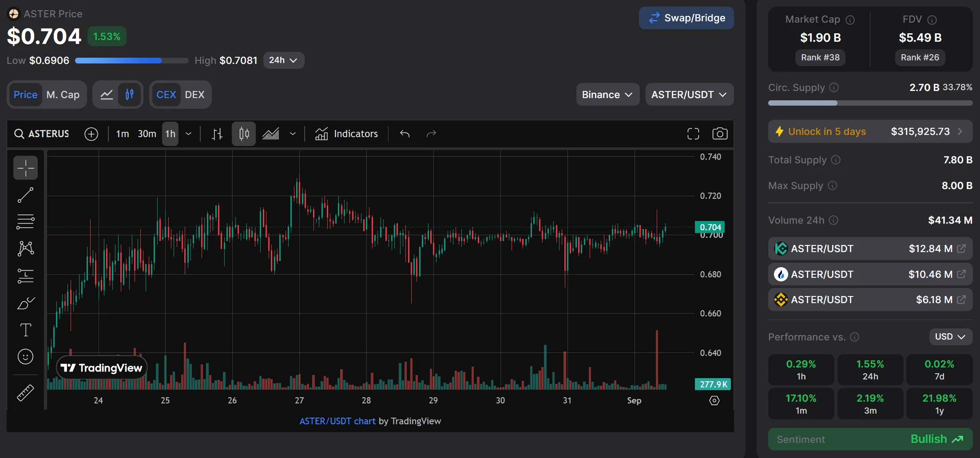Open external link for $6.18 M ASTER/USDT pair
This screenshot has height=458, width=980.
click(x=961, y=300)
